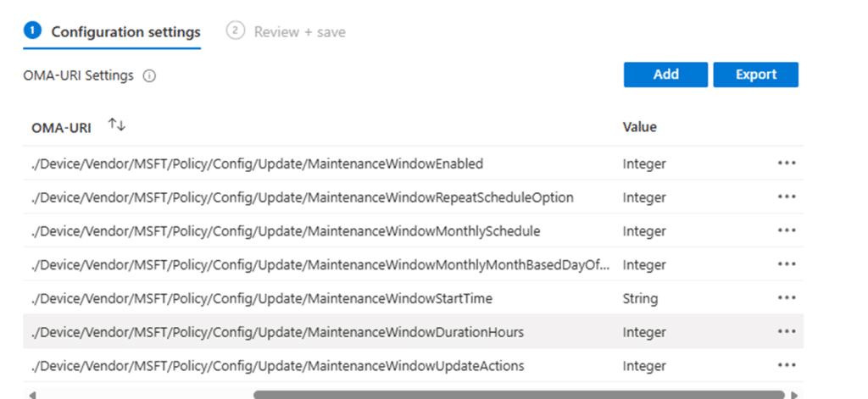Click the Value column header
This screenshot has width=868, height=399.
click(x=639, y=127)
